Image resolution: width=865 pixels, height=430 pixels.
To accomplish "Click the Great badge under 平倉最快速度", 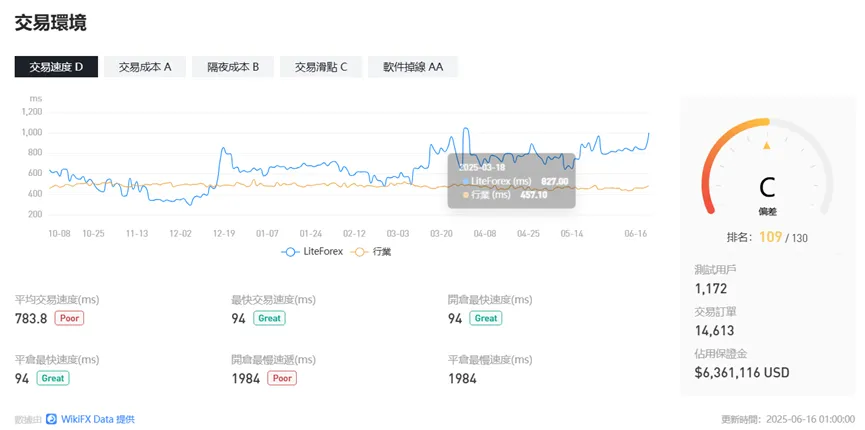I will (53, 378).
